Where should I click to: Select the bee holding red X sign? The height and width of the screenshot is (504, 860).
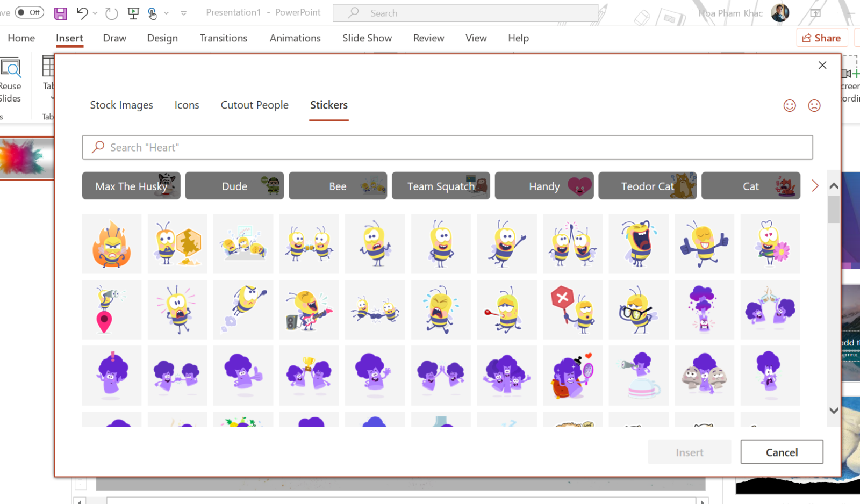pos(572,309)
